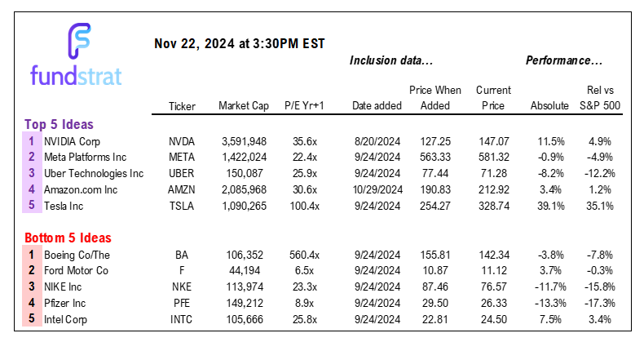Select the Date added column header
This screenshot has height=351, width=644.
click(377, 106)
